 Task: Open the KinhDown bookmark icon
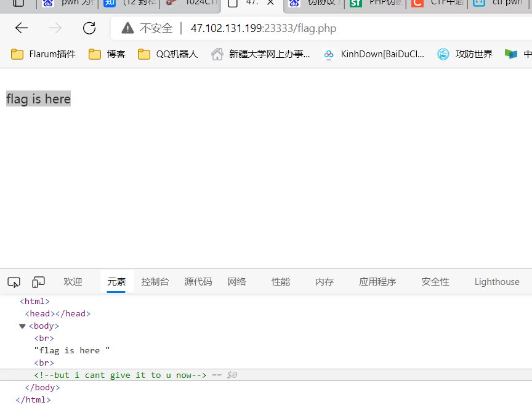tap(329, 54)
